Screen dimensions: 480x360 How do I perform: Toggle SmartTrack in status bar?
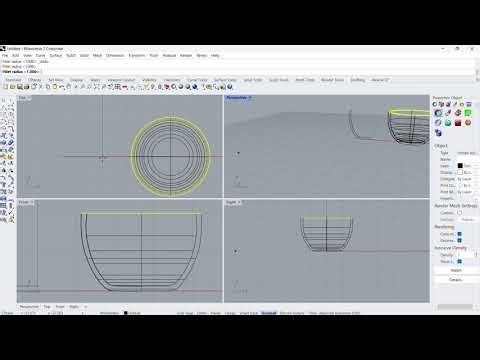pos(249,313)
